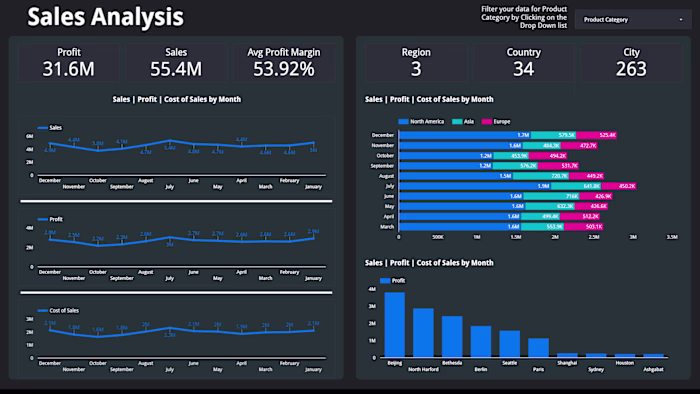Click the chart title above the line charts
700x394 pixels.
[x=176, y=100]
